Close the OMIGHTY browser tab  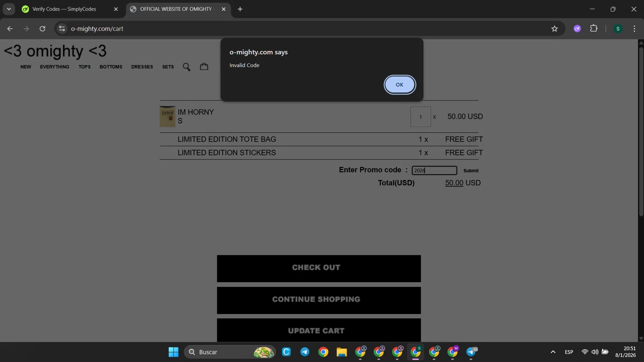224,9
